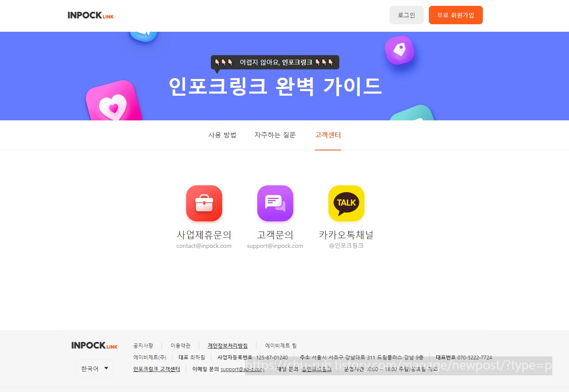Click the 고객문의 heading
The height and width of the screenshot is (392, 569).
275,235
